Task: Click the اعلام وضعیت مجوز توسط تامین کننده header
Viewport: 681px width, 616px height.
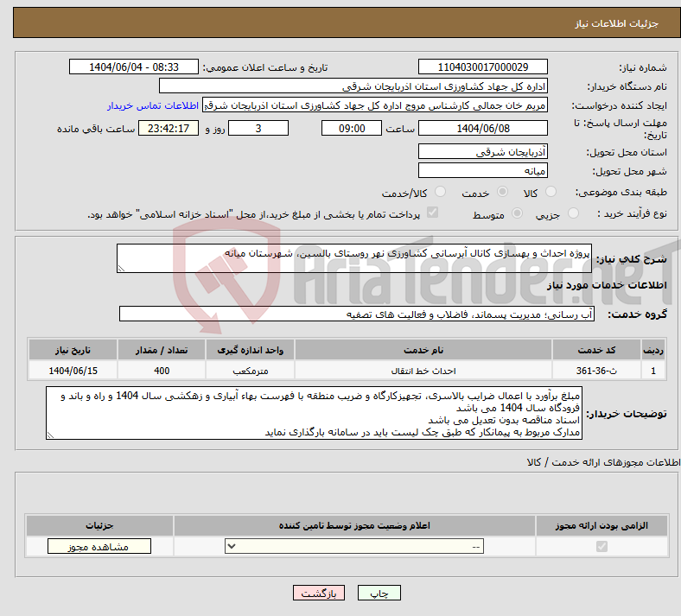Action: [354, 525]
